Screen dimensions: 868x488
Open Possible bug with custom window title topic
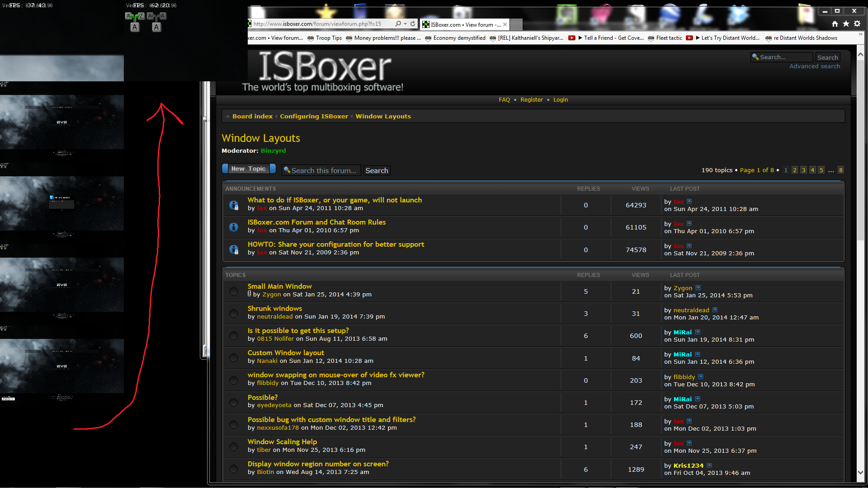(x=331, y=420)
